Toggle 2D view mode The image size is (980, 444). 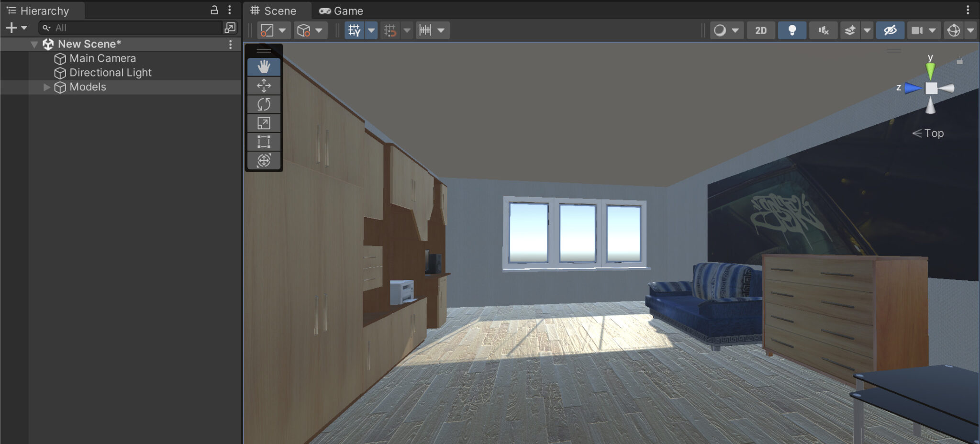760,30
